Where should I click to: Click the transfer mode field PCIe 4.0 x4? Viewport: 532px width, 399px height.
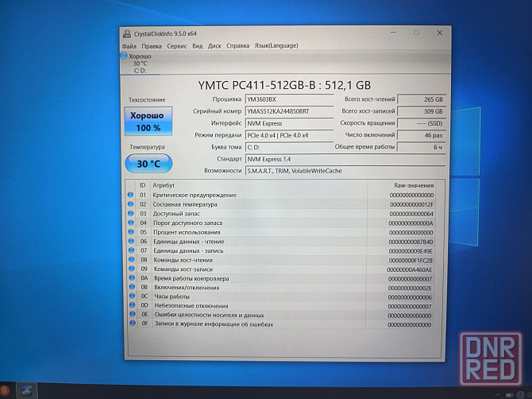tap(289, 135)
